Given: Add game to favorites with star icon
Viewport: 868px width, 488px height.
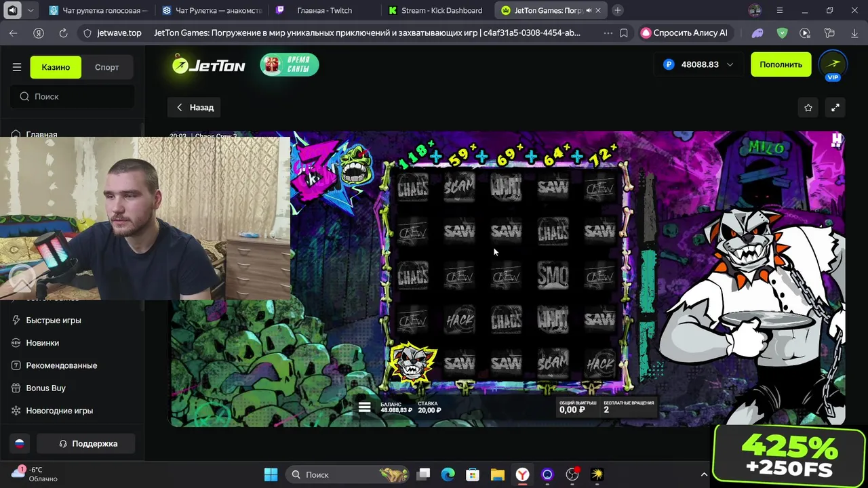Looking at the screenshot, I should coord(808,108).
